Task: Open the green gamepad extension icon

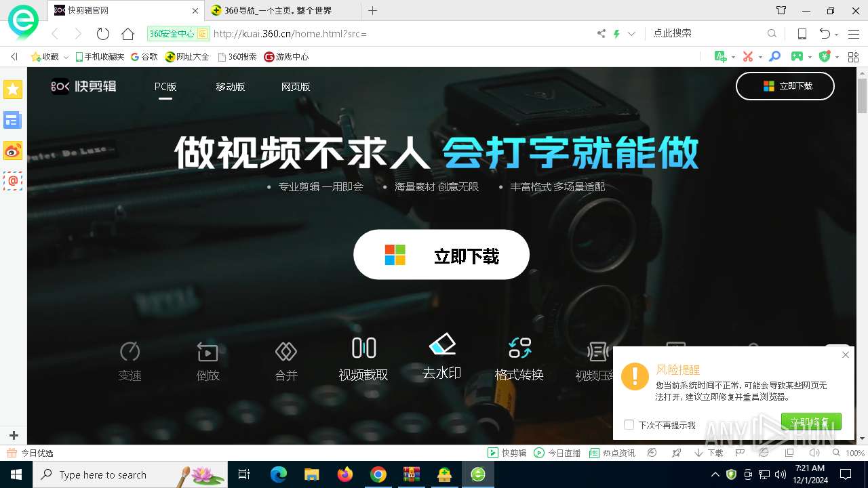Action: [797, 57]
